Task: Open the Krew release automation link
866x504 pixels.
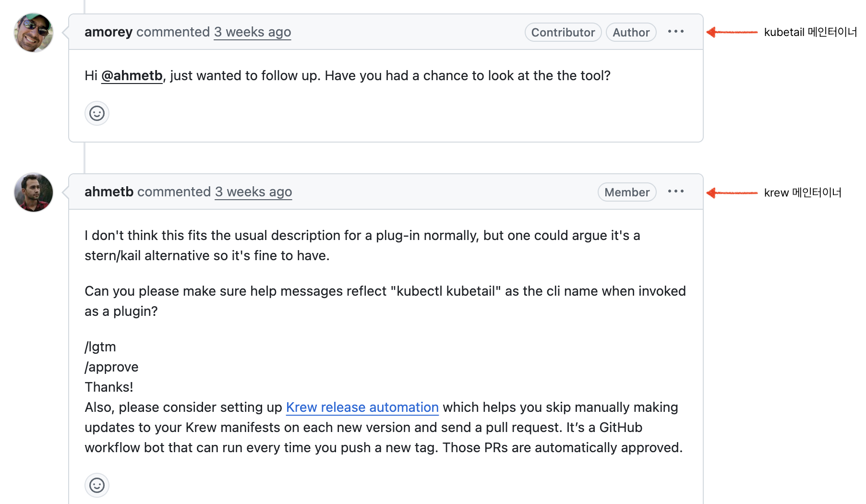Action: (x=362, y=408)
